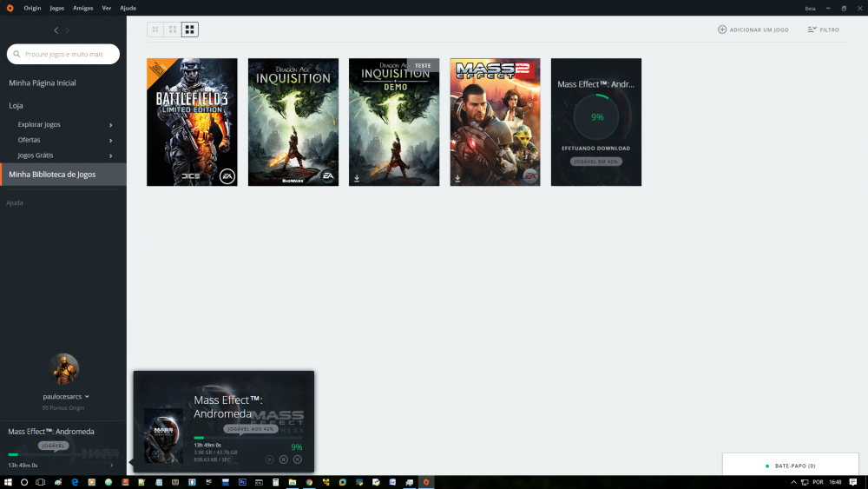Expand the Explorar Jogos submenu

(111, 125)
